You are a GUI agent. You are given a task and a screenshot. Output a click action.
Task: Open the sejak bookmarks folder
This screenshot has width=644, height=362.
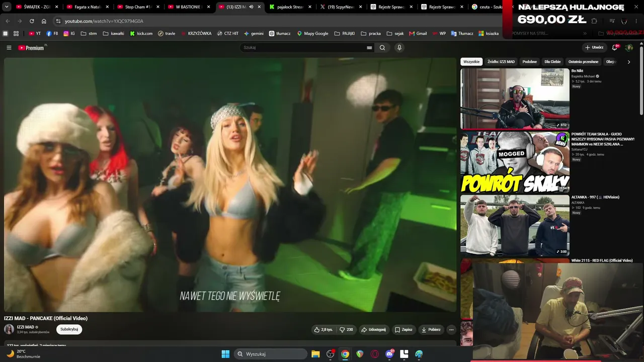coord(395,34)
